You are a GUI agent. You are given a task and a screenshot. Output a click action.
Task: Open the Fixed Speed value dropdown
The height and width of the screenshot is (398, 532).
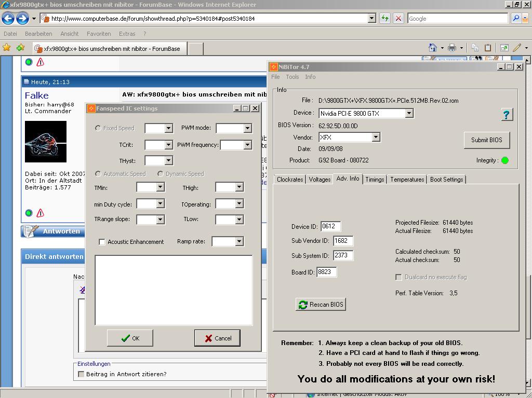[x=169, y=128]
